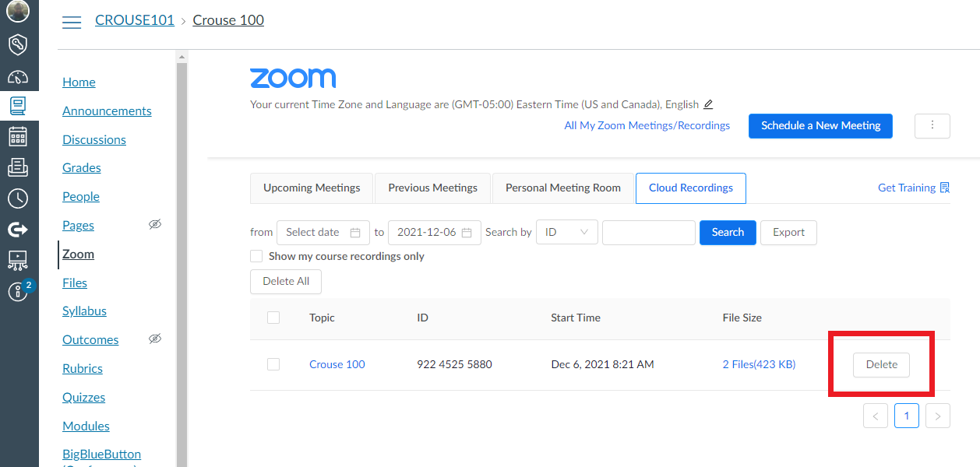
Task: Delete the Crouse 100 recording
Action: [x=882, y=364]
